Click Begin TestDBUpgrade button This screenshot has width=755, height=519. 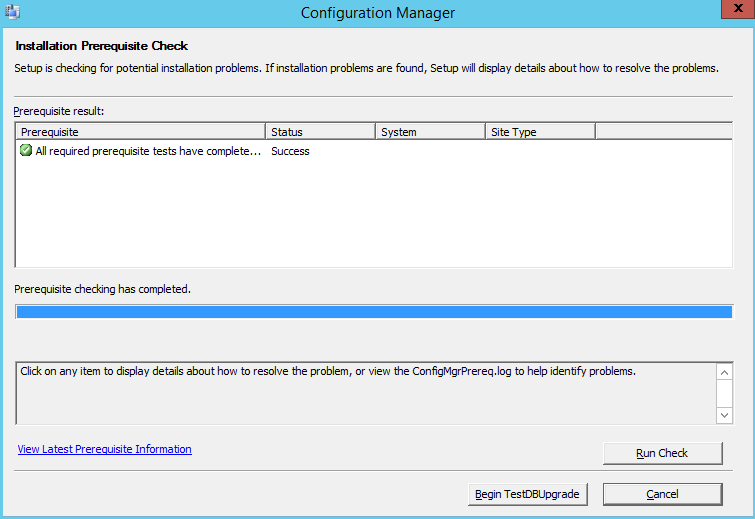pyautogui.click(x=528, y=494)
